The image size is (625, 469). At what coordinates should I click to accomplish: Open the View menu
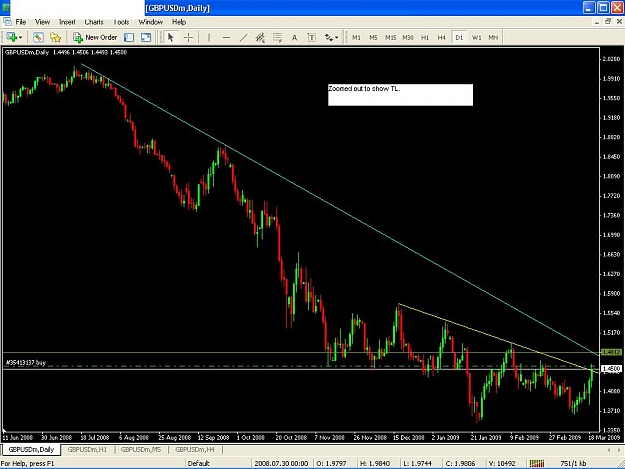(42, 22)
